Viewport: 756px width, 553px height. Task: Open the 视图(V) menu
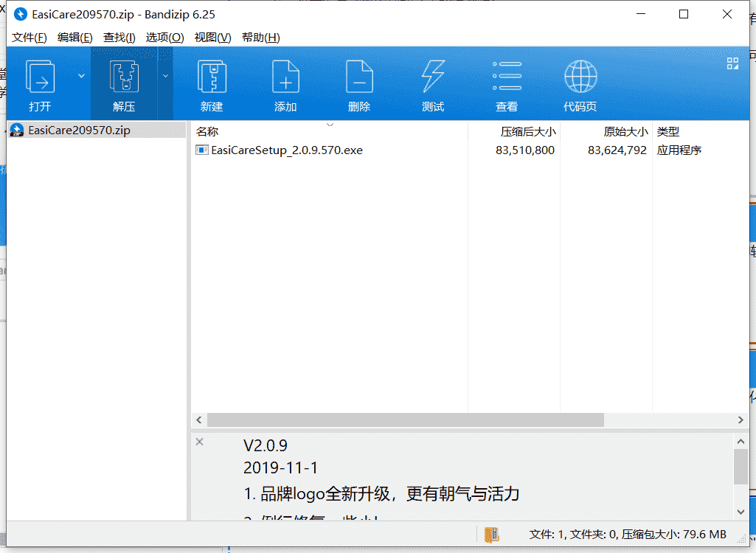click(212, 38)
